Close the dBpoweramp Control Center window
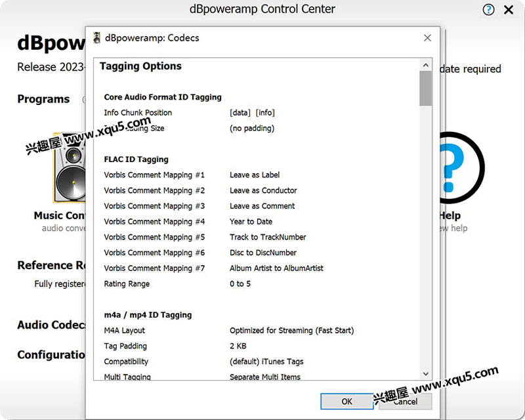This screenshot has width=525, height=420. coord(508,10)
